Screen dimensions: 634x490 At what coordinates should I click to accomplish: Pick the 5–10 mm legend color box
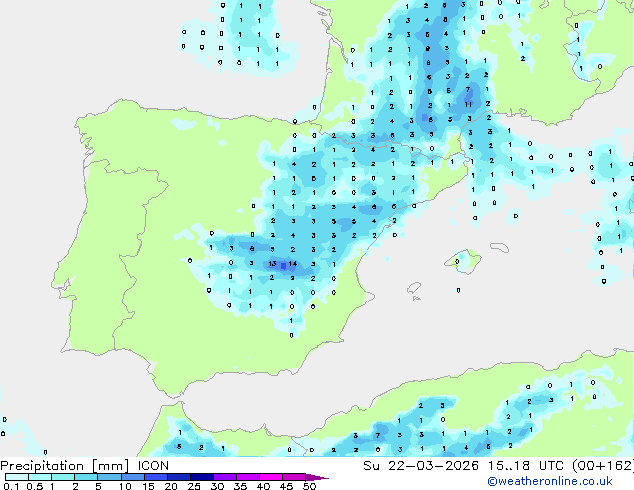click(109, 477)
